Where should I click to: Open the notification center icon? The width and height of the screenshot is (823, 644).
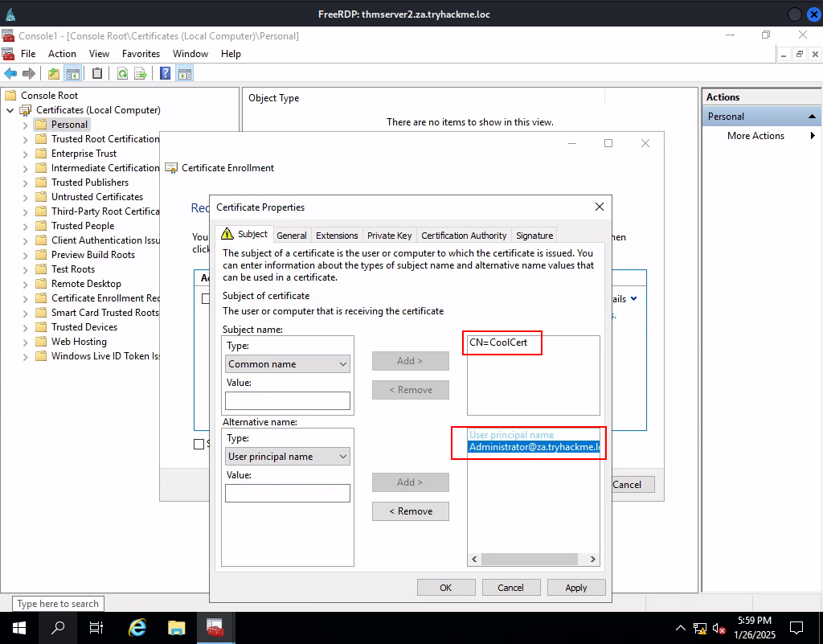796,628
